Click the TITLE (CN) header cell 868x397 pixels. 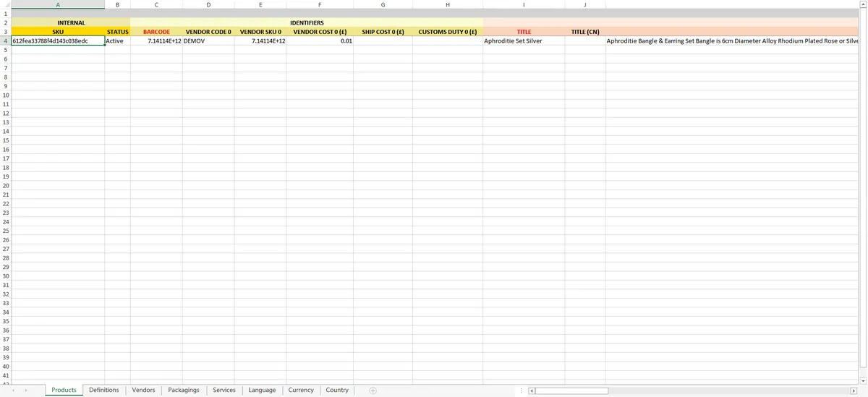[585, 32]
